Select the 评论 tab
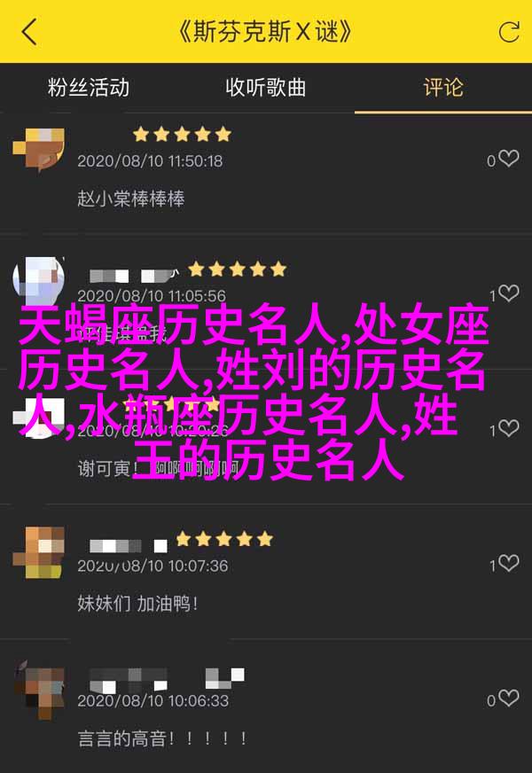Image resolution: width=532 pixels, height=773 pixels. click(x=443, y=88)
